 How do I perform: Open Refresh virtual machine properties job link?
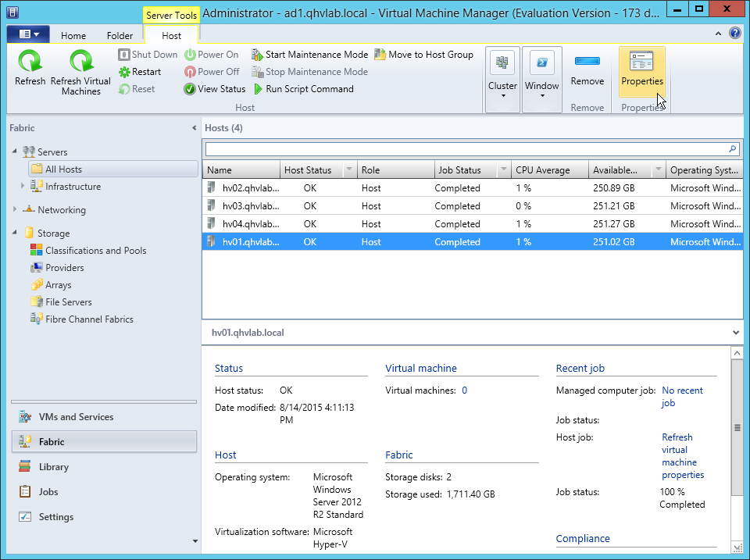(682, 456)
